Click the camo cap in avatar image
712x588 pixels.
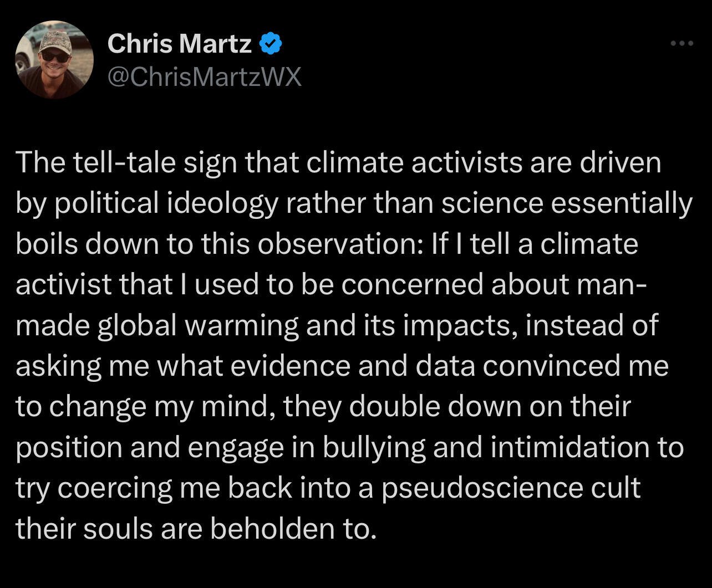(x=54, y=39)
